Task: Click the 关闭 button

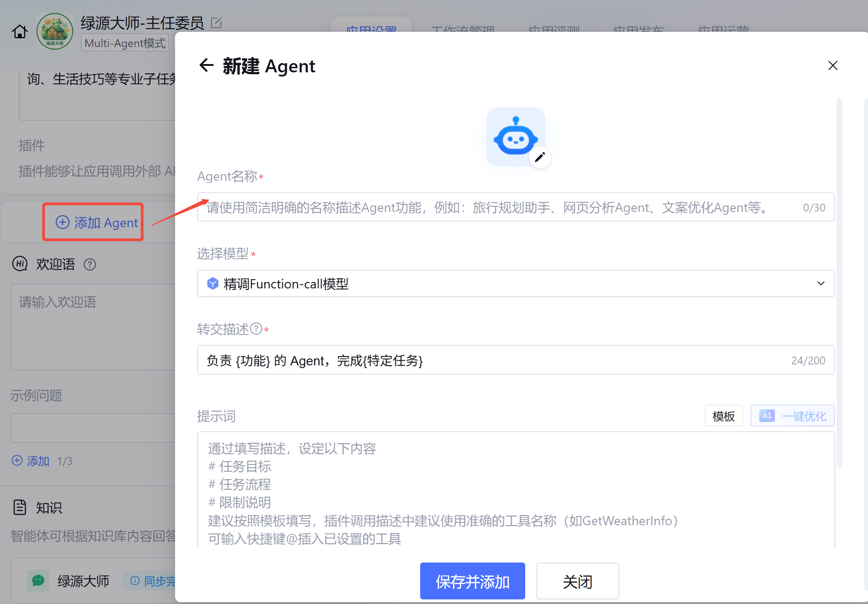Action: pyautogui.click(x=577, y=581)
